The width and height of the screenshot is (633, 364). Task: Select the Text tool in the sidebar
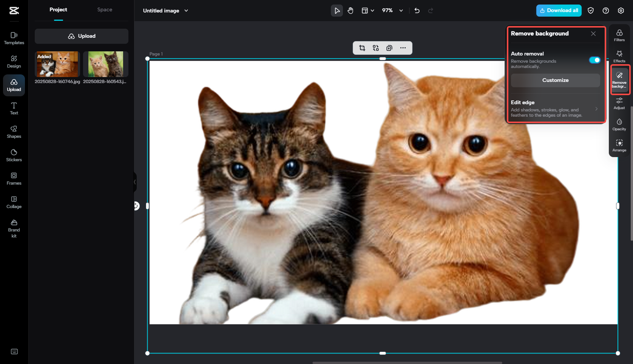coord(14,108)
